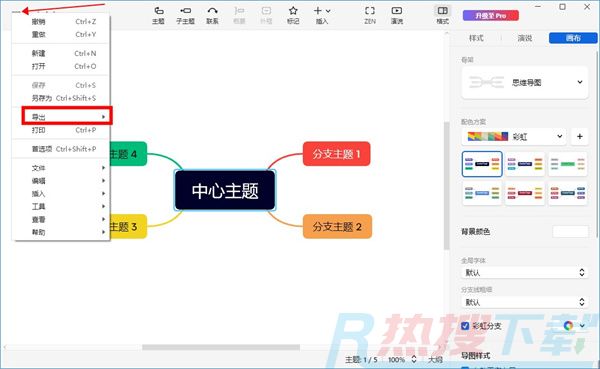Viewport: 600px width, 369px height.
Task: Click the 主题: 1 / 5 status text
Action: [x=361, y=359]
